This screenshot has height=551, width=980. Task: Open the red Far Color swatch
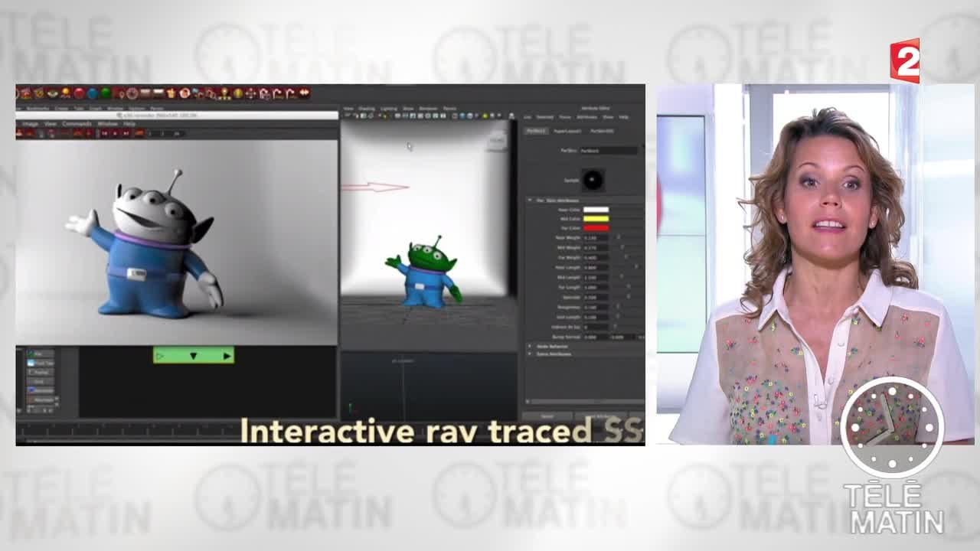pyautogui.click(x=596, y=228)
